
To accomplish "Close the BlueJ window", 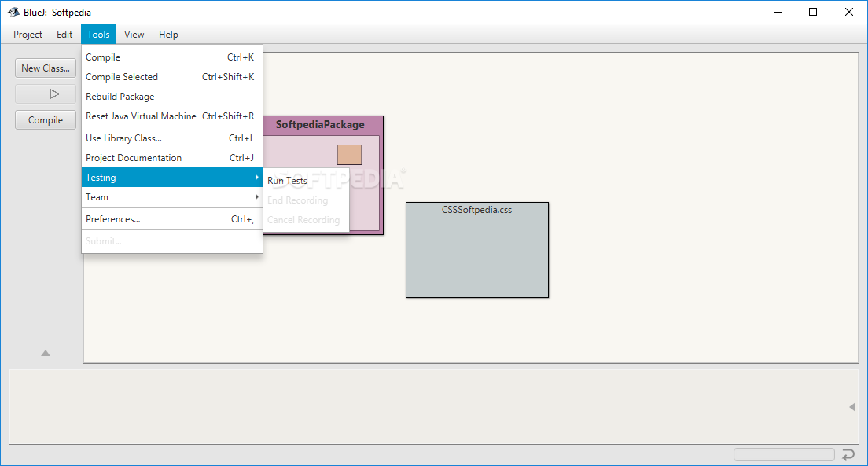I will [848, 12].
